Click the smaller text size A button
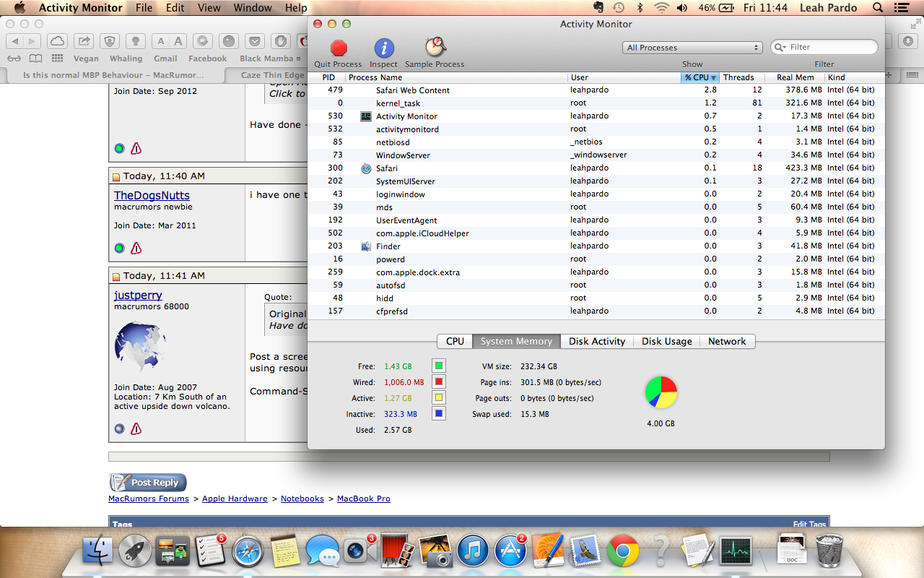Image resolution: width=924 pixels, height=578 pixels. point(161,41)
